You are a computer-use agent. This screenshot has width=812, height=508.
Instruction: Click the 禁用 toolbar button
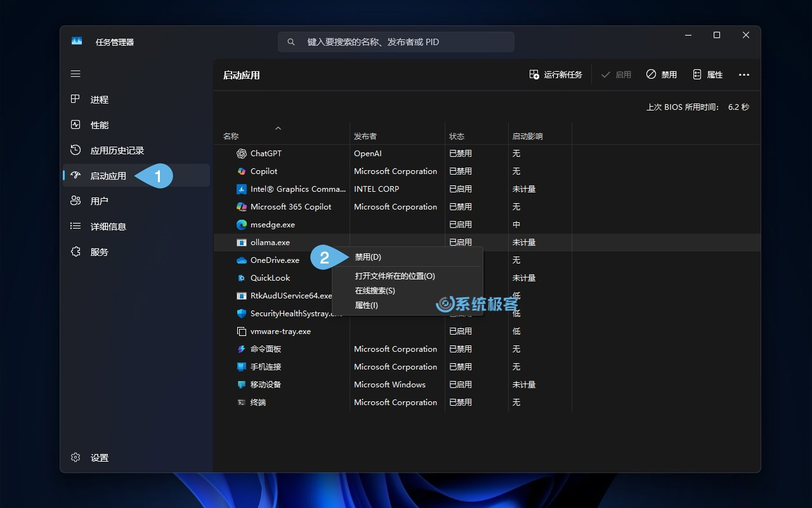(x=662, y=75)
